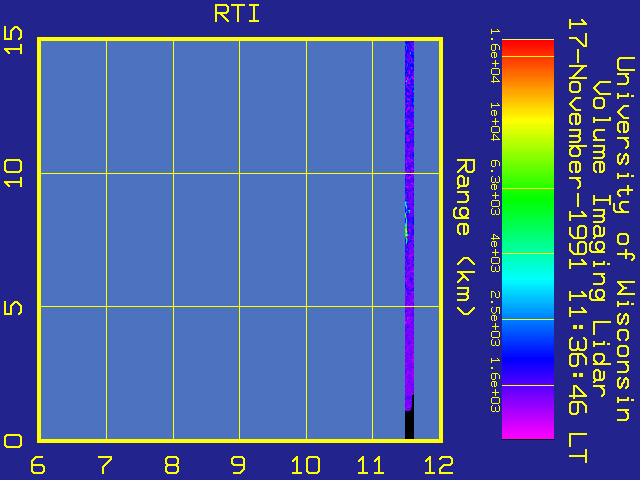Click the cyan-green return near 8 km range
640x480 pixels.
(x=407, y=222)
